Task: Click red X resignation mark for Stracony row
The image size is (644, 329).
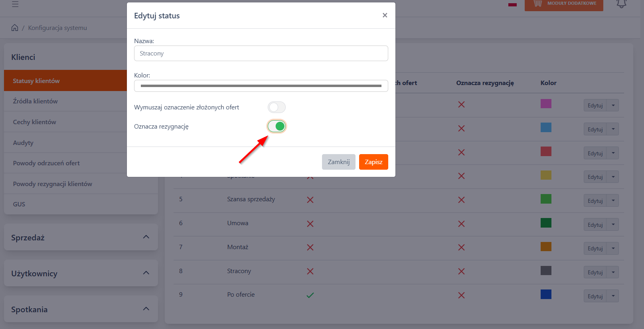Action: click(x=461, y=272)
